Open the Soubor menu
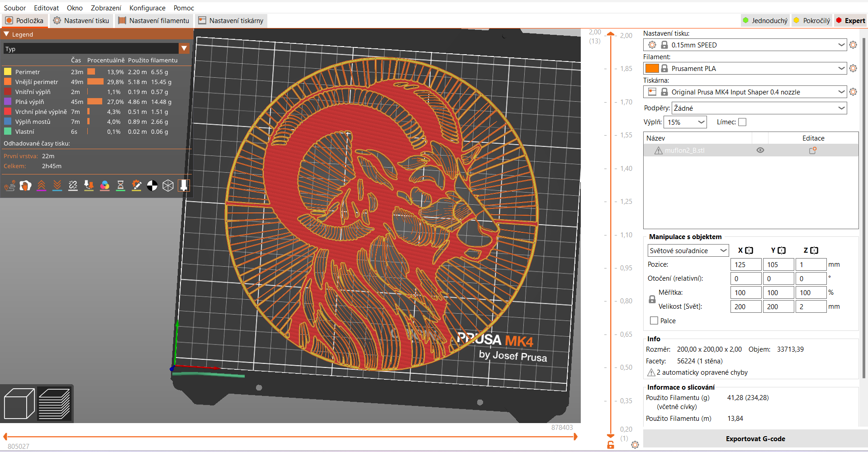 click(x=15, y=8)
